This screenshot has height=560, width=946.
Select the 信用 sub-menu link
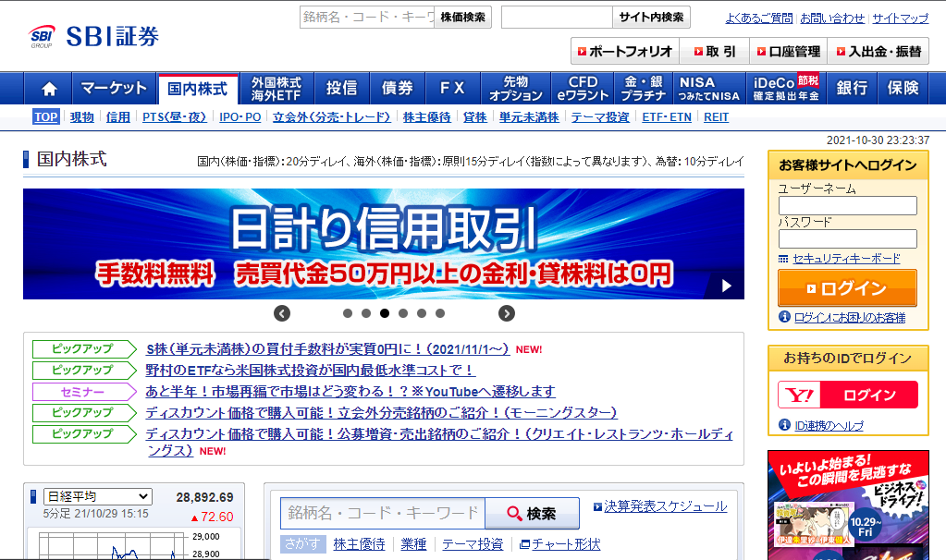(x=118, y=117)
